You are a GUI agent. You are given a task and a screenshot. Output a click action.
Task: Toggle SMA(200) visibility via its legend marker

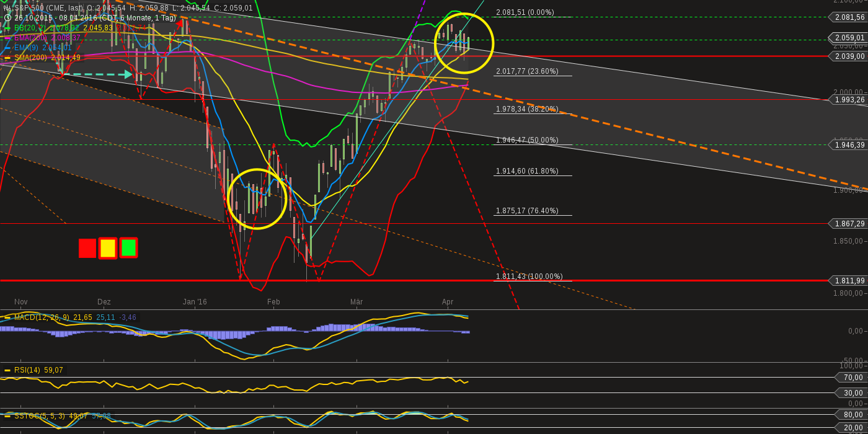pos(7,58)
